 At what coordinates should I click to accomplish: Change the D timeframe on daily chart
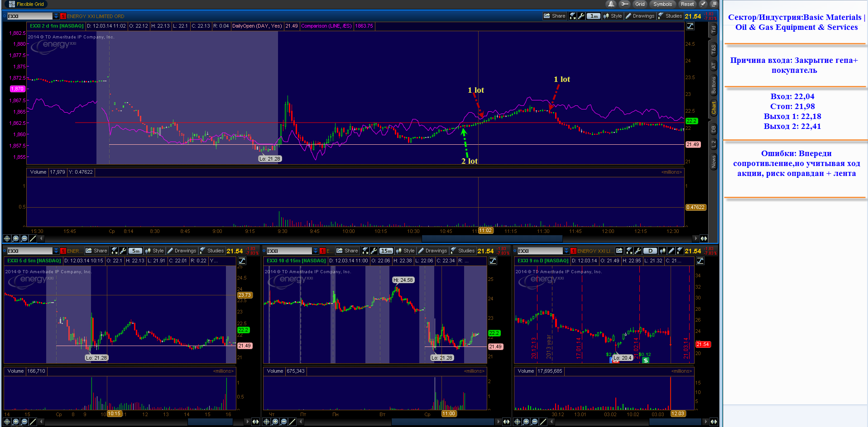coord(651,251)
